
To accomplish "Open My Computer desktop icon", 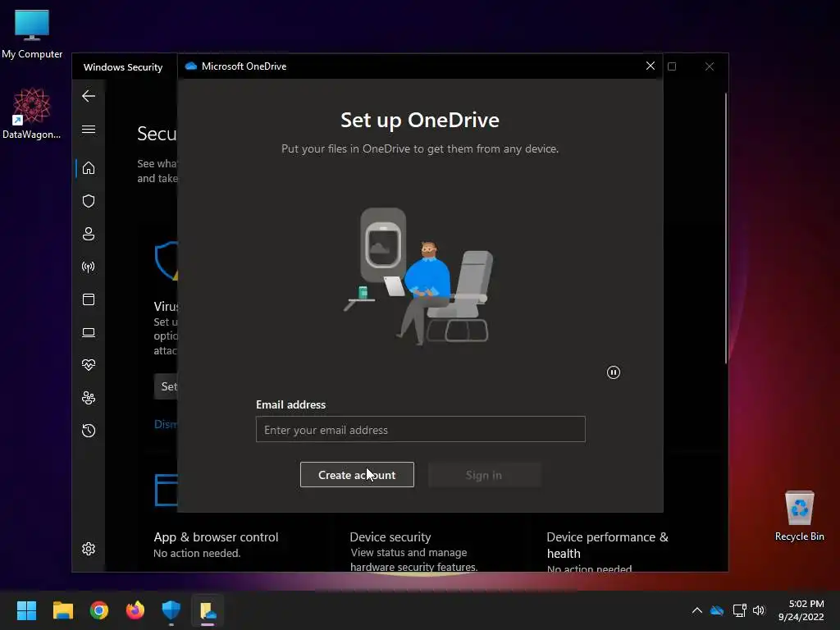I will click(32, 34).
